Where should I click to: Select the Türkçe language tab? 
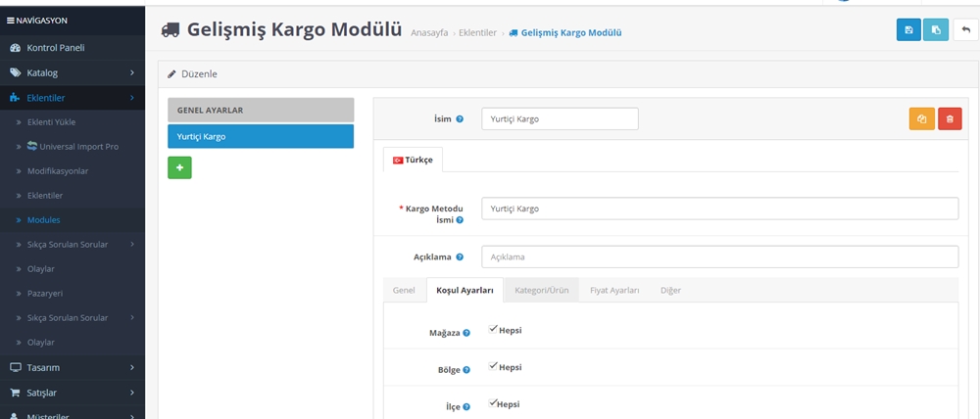413,160
